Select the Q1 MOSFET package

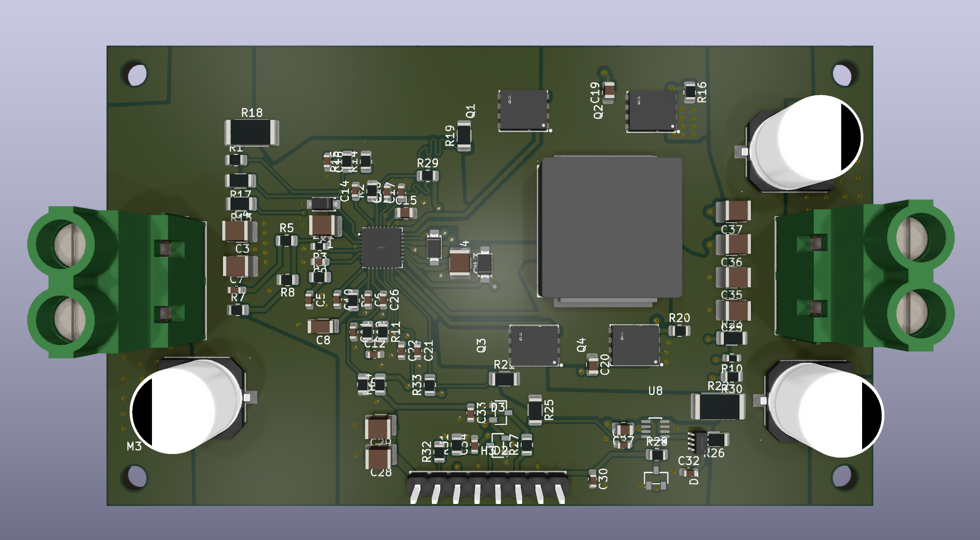click(x=524, y=110)
